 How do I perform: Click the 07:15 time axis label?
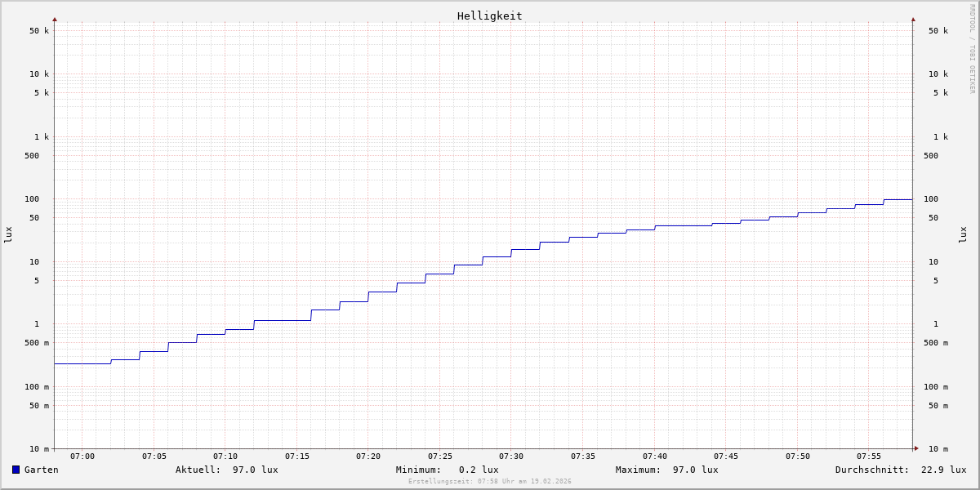(297, 457)
